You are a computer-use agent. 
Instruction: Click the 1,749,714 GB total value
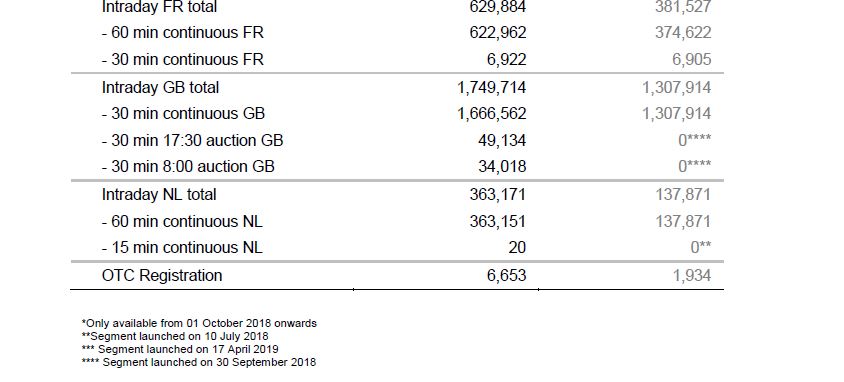[x=491, y=87]
